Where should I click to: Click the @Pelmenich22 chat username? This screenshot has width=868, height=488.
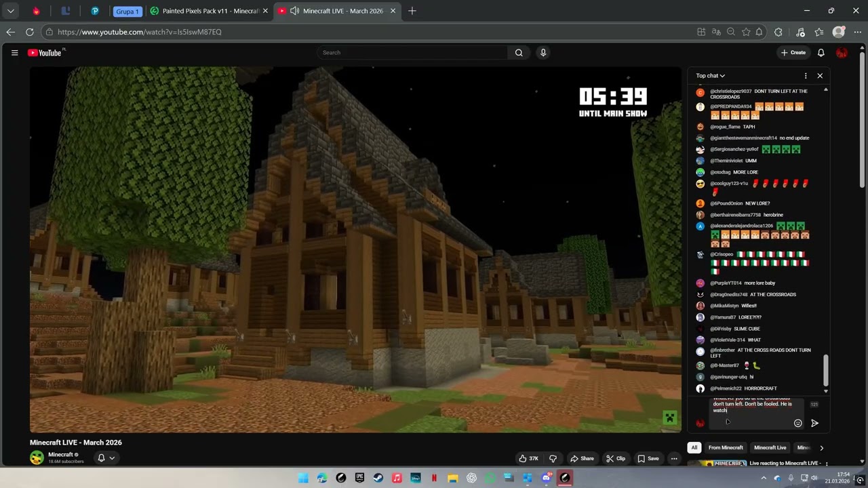coord(726,388)
